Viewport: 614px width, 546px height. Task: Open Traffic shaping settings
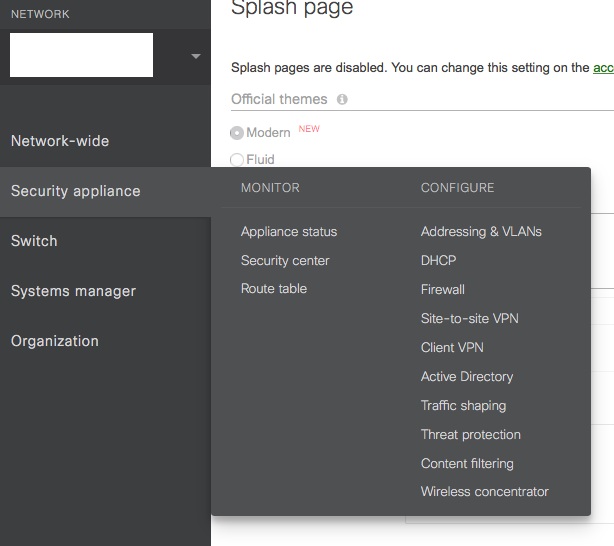[463, 406]
